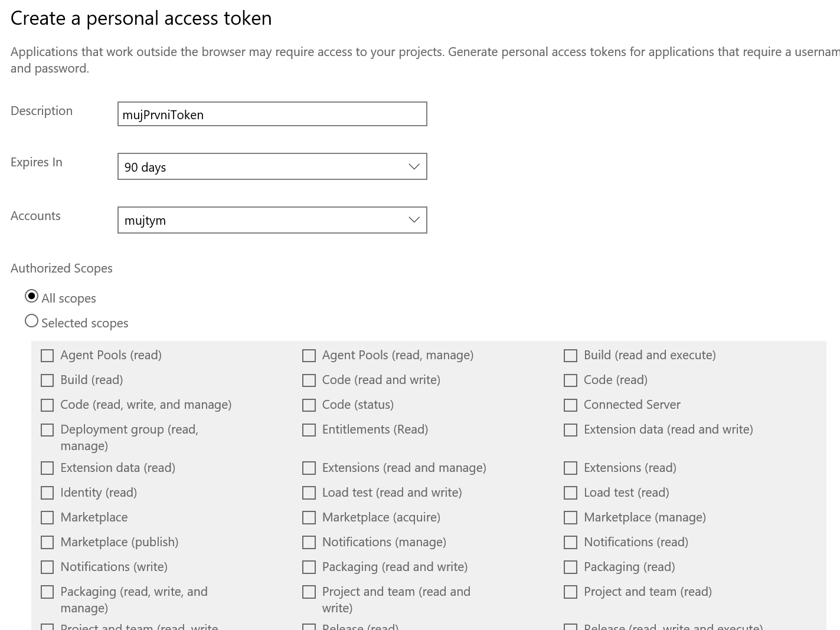Expand the Accounts dropdown showing mujtym

(272, 220)
